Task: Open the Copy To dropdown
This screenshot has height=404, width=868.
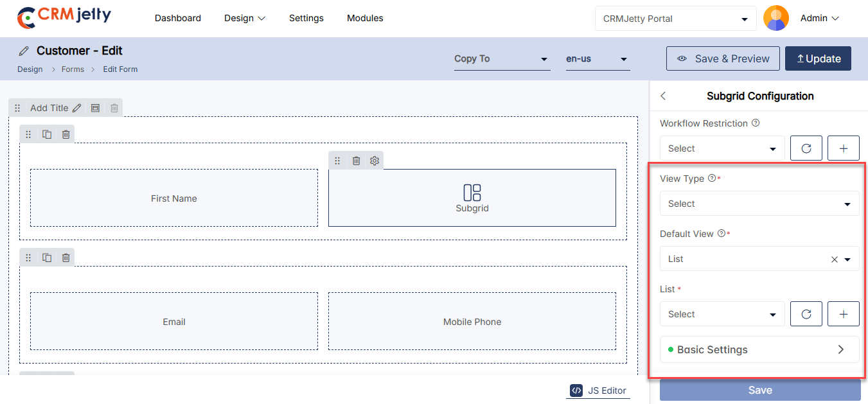Action: click(x=501, y=59)
